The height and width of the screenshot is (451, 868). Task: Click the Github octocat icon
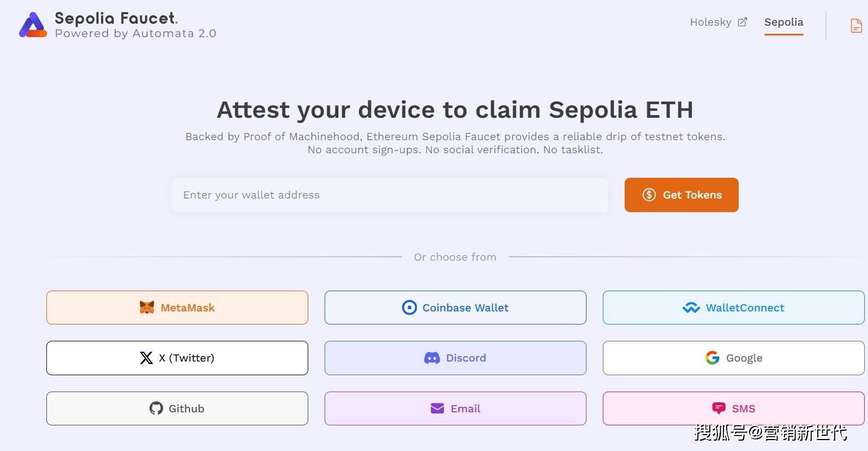click(156, 408)
